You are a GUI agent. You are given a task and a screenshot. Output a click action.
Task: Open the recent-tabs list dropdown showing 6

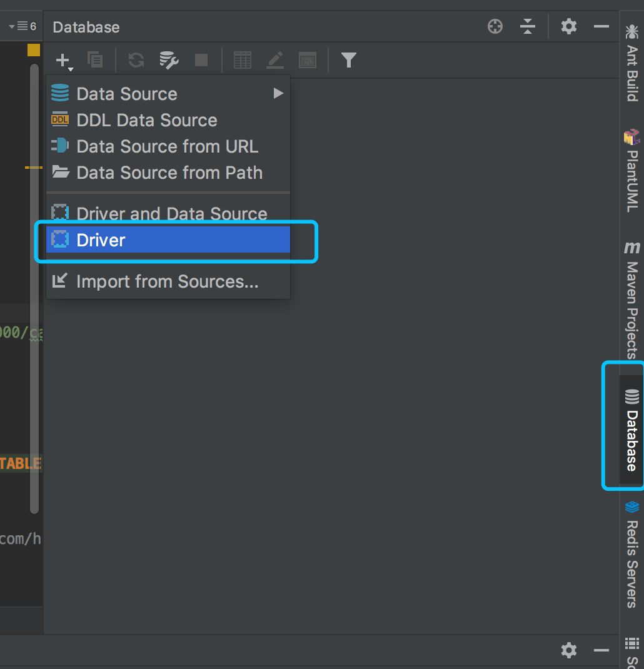click(x=22, y=26)
